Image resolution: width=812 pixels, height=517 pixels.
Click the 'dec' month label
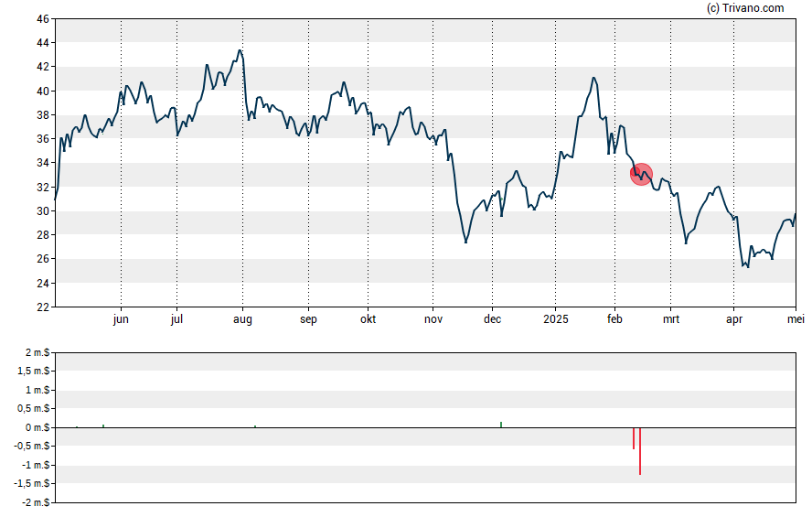[x=493, y=319]
